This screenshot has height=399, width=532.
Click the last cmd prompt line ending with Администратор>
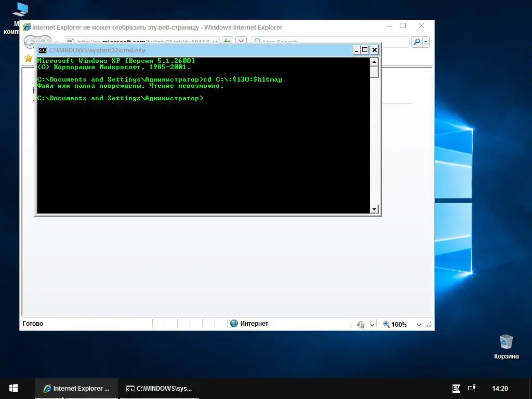coord(120,98)
